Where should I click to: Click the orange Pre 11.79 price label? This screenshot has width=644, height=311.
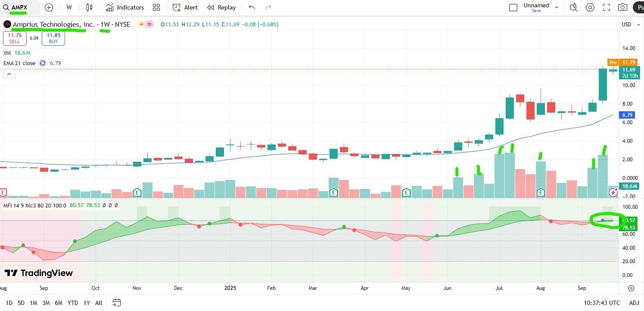tap(623, 62)
